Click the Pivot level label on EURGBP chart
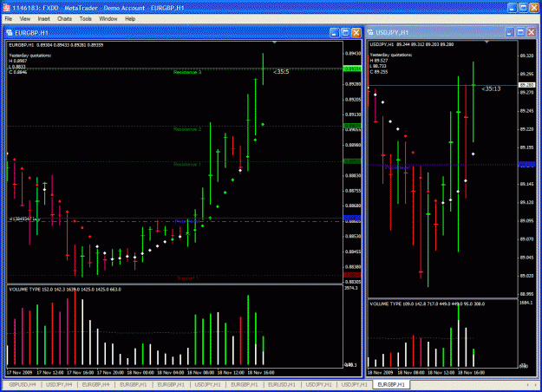This screenshot has width=542, height=392. [x=187, y=221]
